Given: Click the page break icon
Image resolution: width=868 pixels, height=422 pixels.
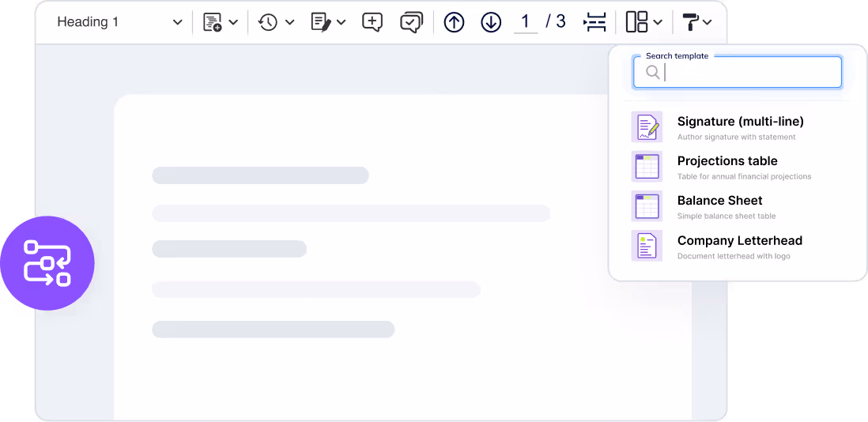Looking at the screenshot, I should (594, 22).
